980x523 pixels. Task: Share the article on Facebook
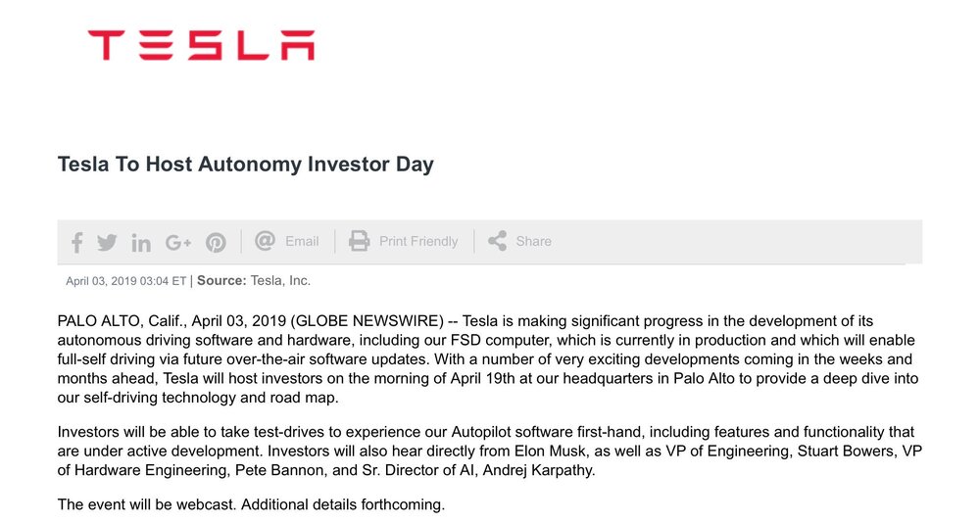(x=77, y=242)
